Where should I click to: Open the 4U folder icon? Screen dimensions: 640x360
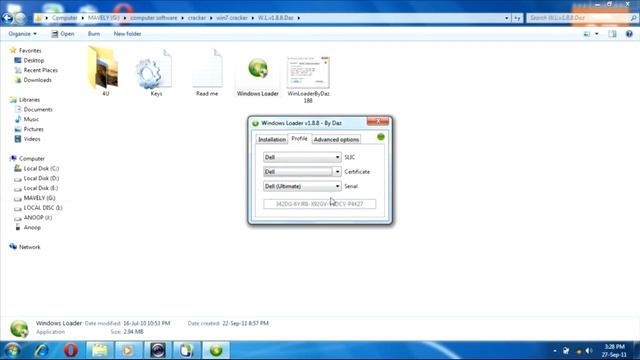click(104, 68)
